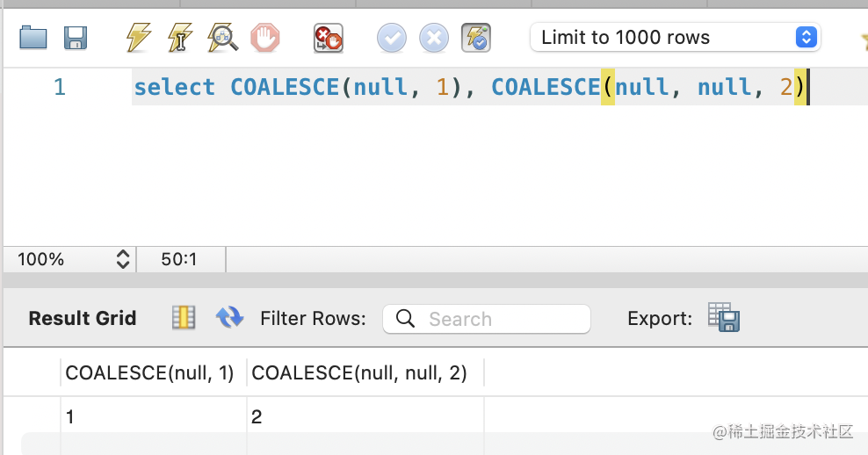
Task: Stop query execution with red hand icon
Action: click(264, 37)
